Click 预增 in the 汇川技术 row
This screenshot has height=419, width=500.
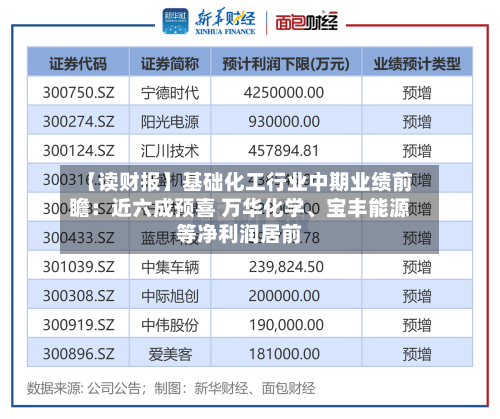coord(417,151)
